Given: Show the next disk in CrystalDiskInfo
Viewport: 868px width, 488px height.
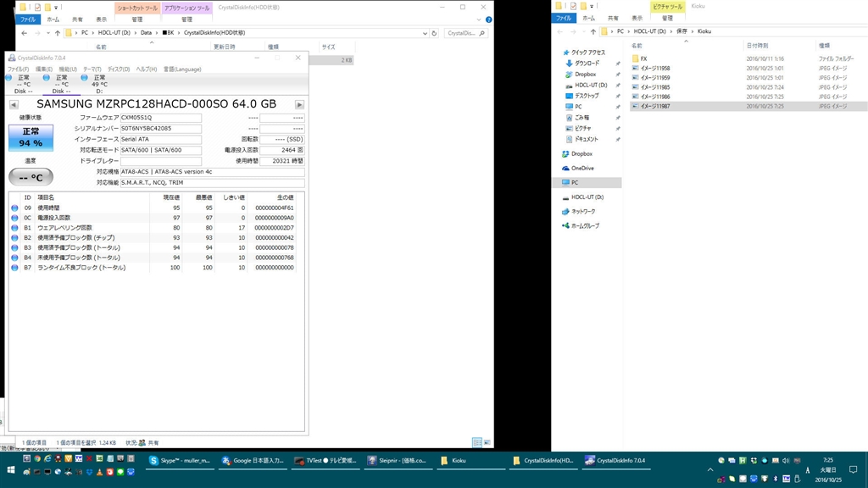Looking at the screenshot, I should tap(299, 104).
